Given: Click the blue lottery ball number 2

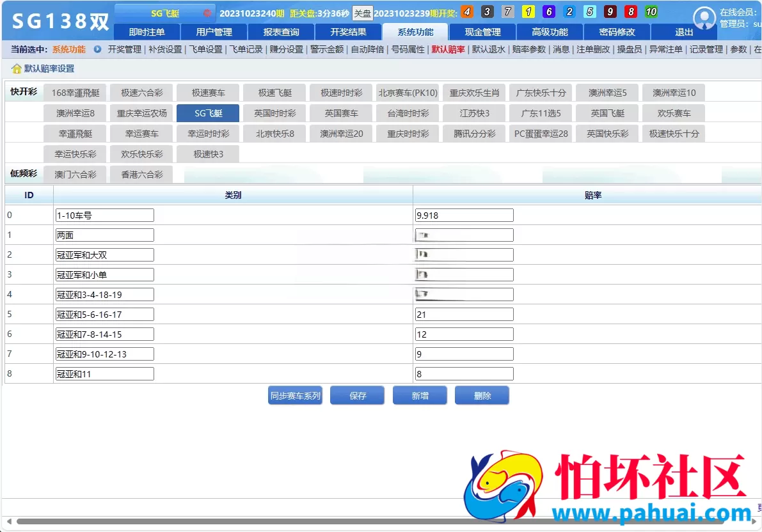Looking at the screenshot, I should (569, 12).
